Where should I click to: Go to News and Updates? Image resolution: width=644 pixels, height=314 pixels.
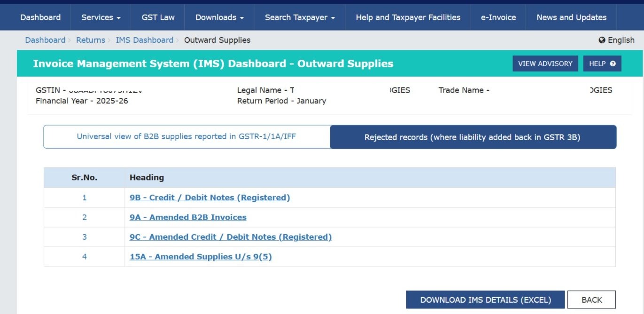571,17
